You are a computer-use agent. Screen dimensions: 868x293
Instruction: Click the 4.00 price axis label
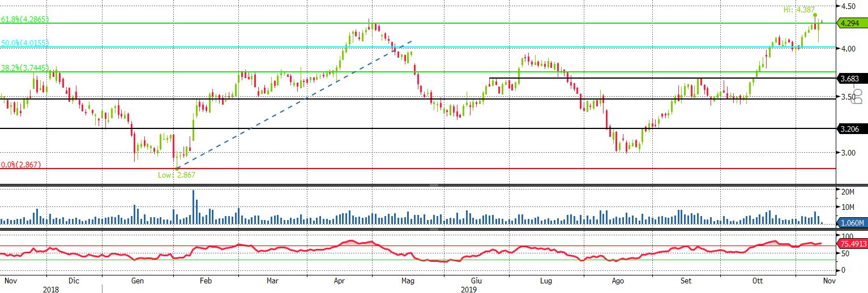[x=848, y=49]
